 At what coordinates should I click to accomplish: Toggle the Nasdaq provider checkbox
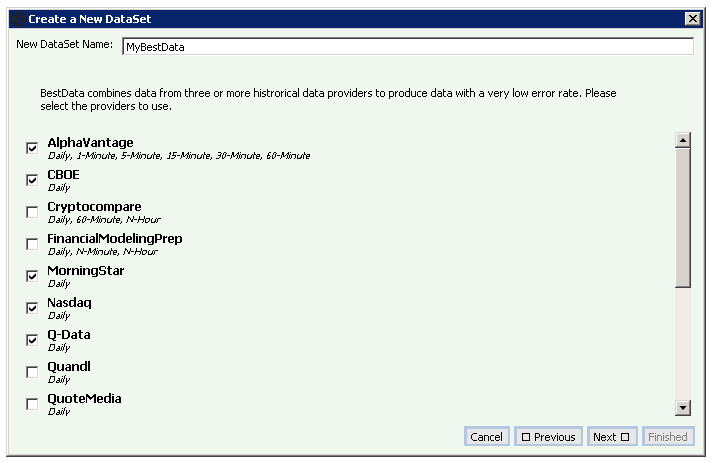point(32,308)
